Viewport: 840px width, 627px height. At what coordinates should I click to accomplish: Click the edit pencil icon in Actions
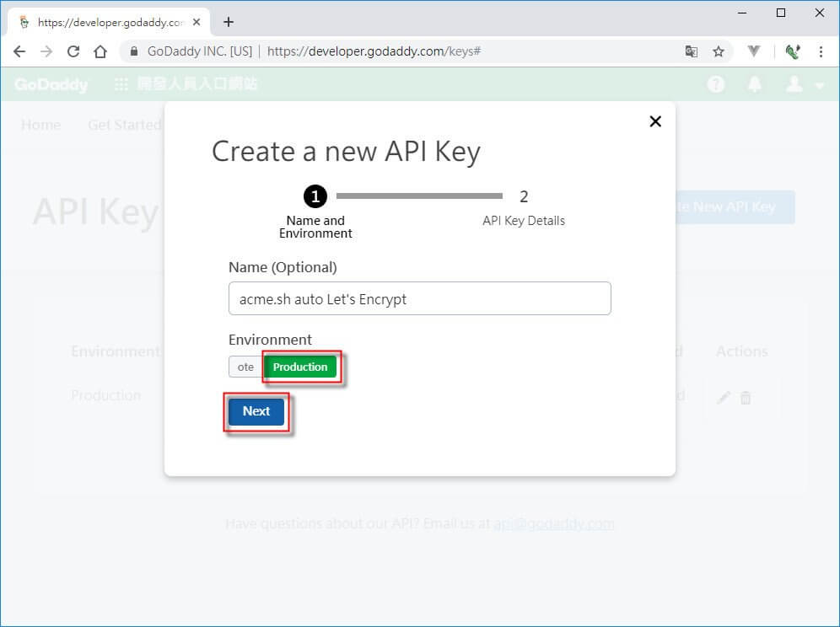724,397
